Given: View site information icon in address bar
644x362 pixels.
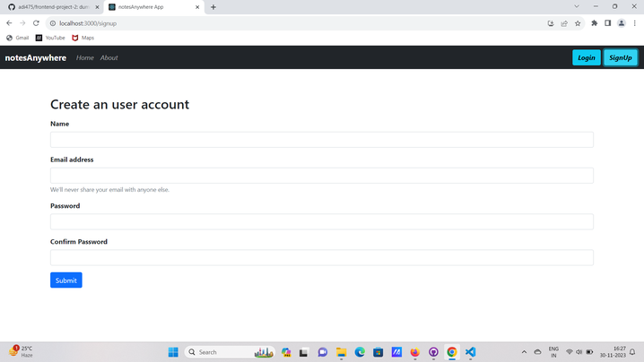Looking at the screenshot, I should [53, 23].
